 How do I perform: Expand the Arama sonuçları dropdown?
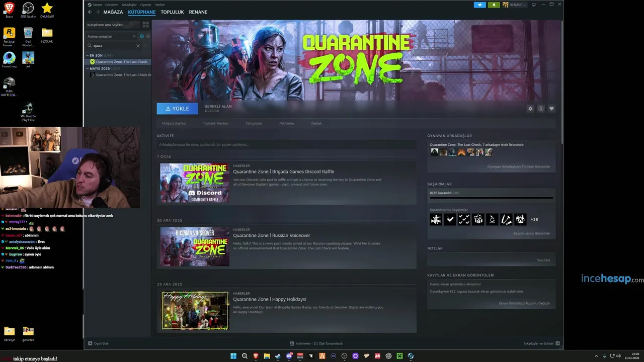click(x=112, y=36)
